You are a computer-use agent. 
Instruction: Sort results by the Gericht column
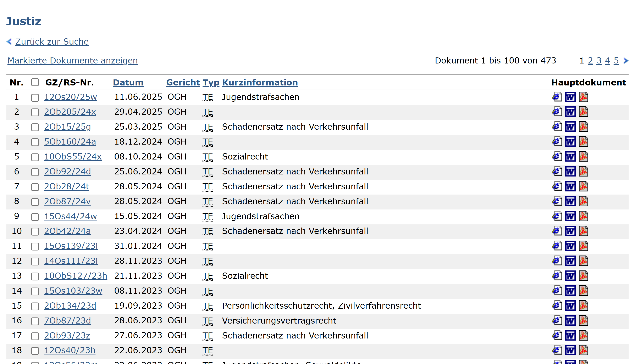(183, 83)
